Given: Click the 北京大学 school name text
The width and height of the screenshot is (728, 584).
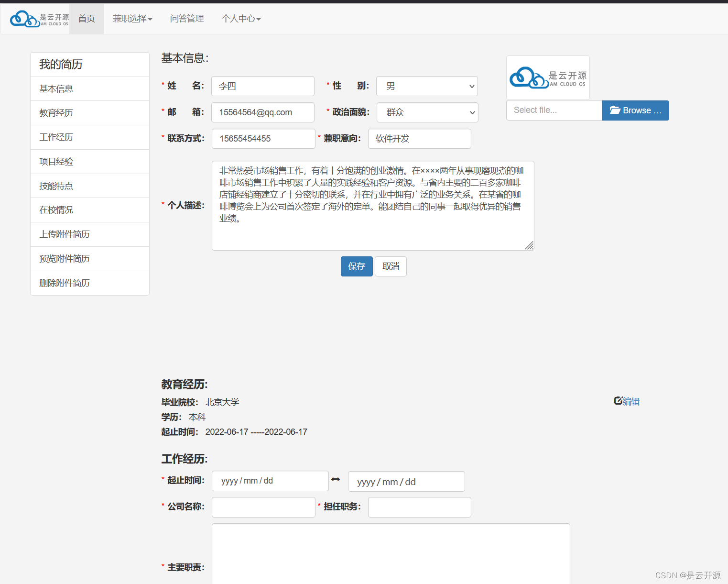Looking at the screenshot, I should pyautogui.click(x=222, y=402).
